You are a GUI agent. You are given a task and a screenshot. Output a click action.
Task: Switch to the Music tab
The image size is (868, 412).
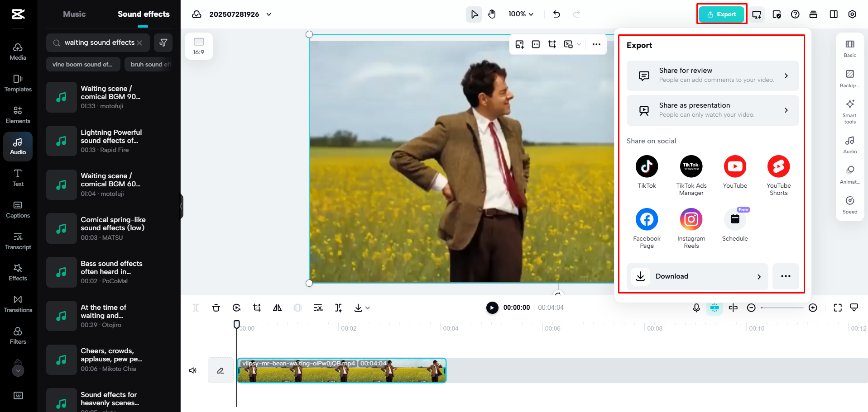74,14
